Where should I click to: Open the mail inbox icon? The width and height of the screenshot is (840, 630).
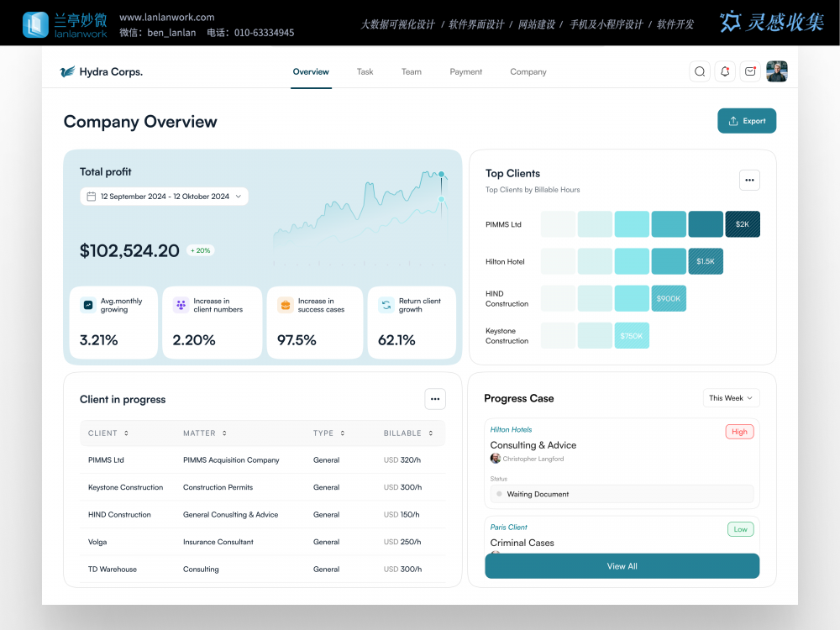point(750,71)
